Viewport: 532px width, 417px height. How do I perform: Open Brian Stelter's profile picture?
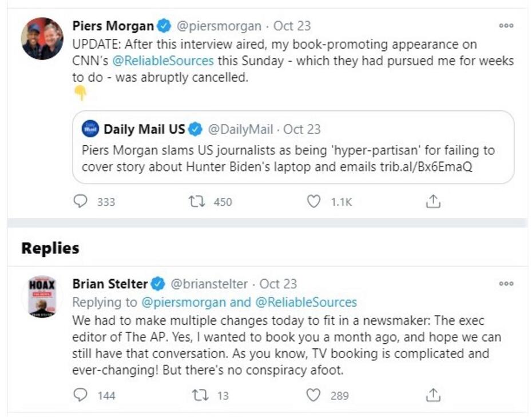pyautogui.click(x=42, y=296)
